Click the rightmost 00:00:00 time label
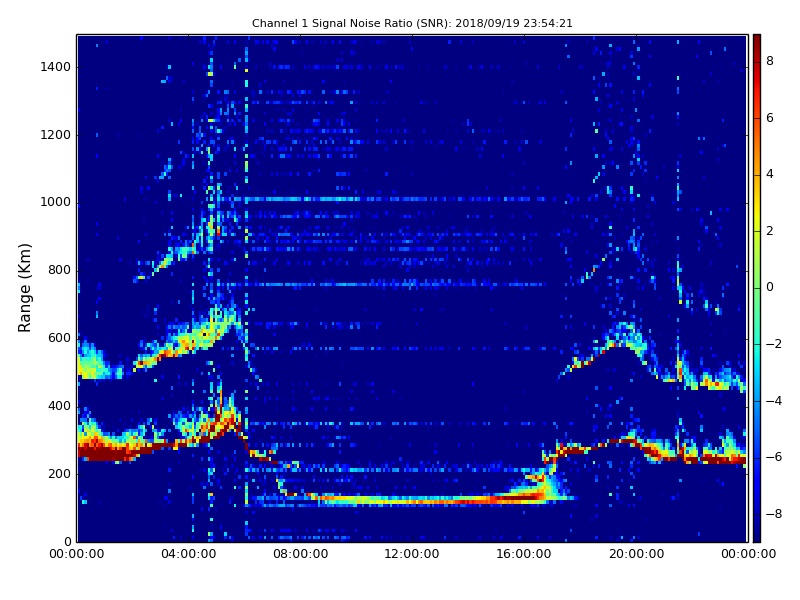800x600 pixels. 748,554
